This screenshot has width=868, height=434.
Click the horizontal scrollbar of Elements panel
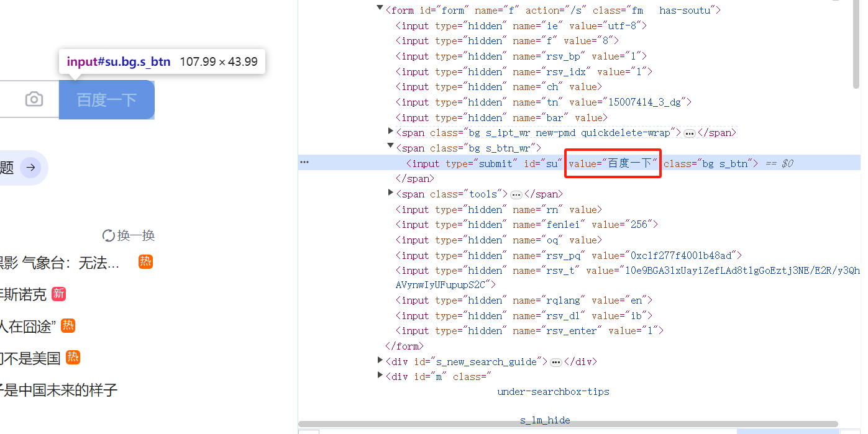click(569, 425)
